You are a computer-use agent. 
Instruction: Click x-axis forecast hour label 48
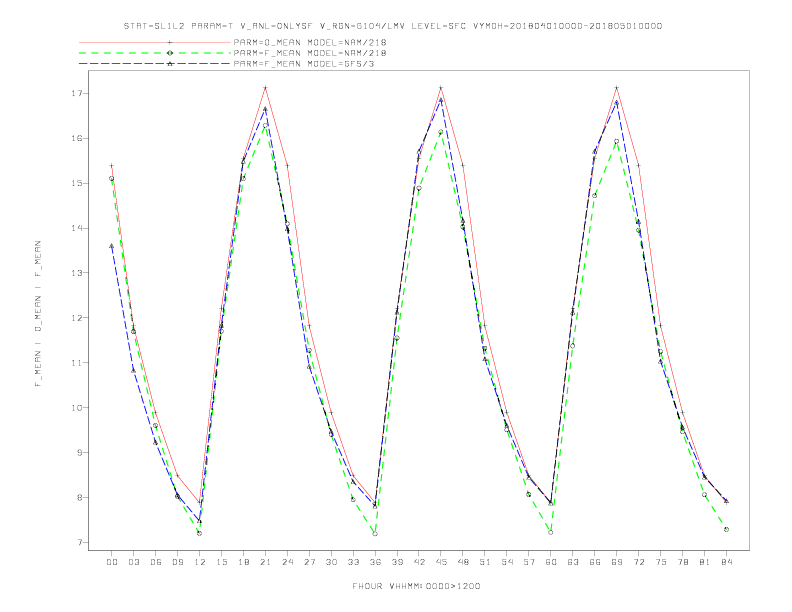click(x=463, y=562)
